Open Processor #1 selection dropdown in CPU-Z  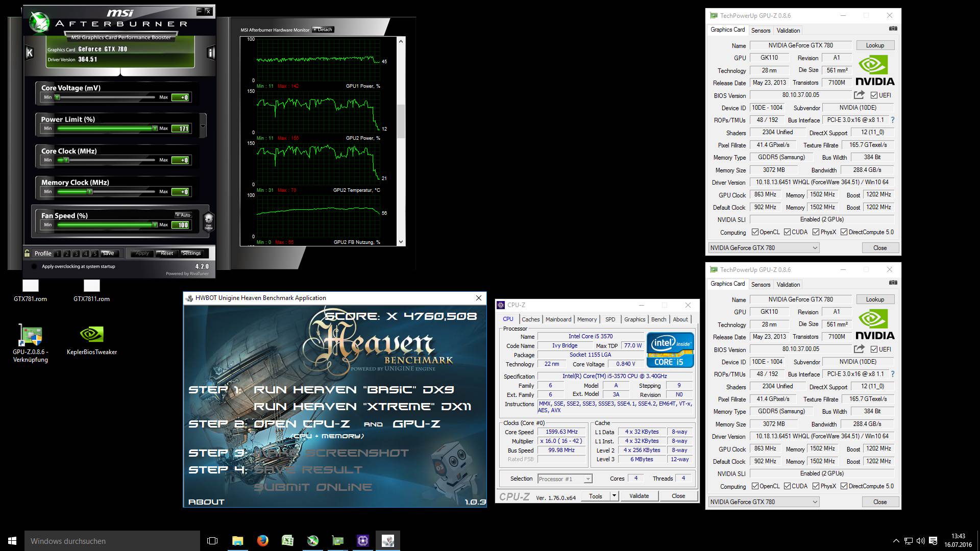565,479
